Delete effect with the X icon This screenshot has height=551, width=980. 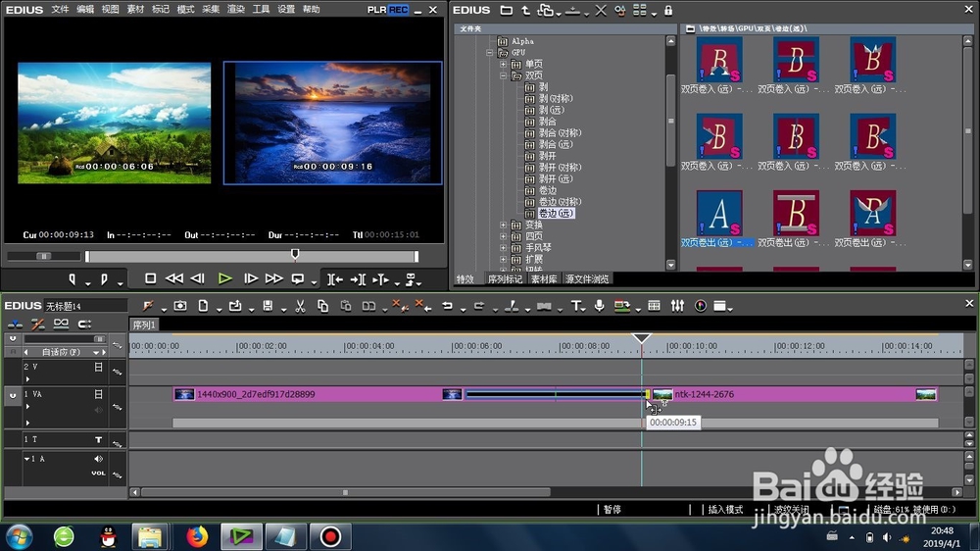point(601,11)
